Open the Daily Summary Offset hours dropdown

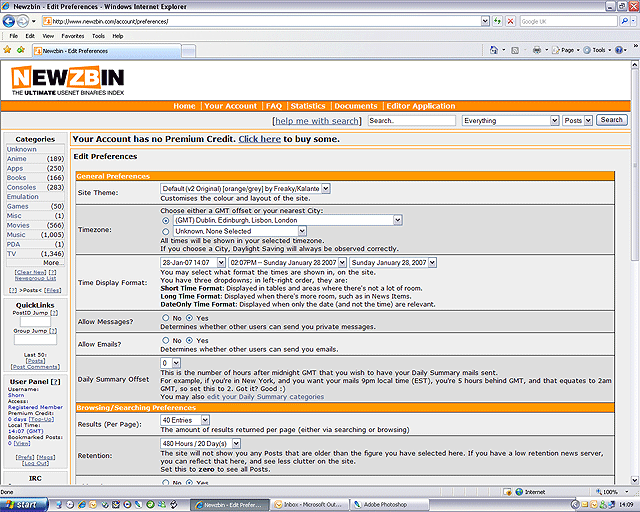171,363
